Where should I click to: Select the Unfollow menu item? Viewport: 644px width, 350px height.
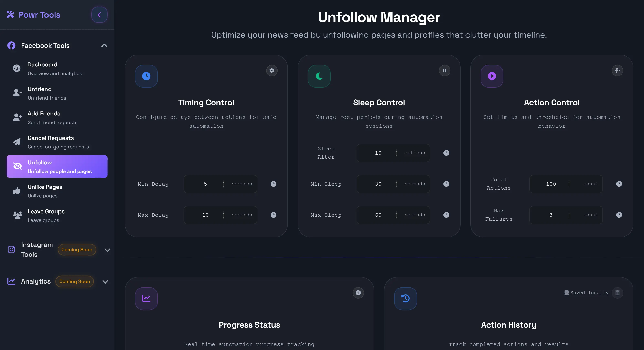(x=57, y=166)
